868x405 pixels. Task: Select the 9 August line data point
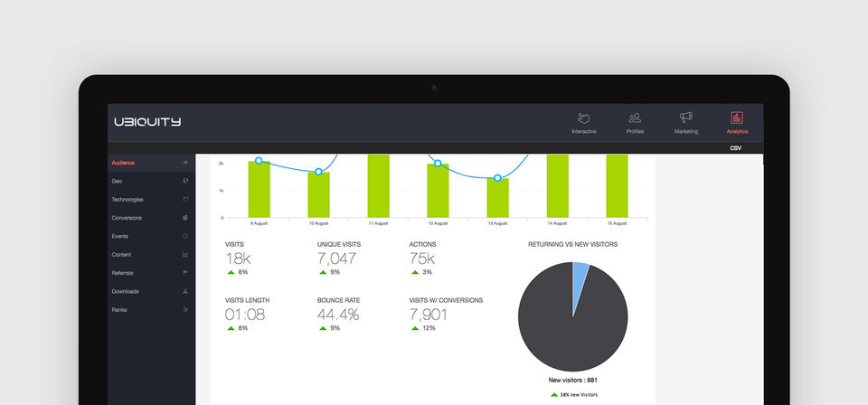click(259, 160)
